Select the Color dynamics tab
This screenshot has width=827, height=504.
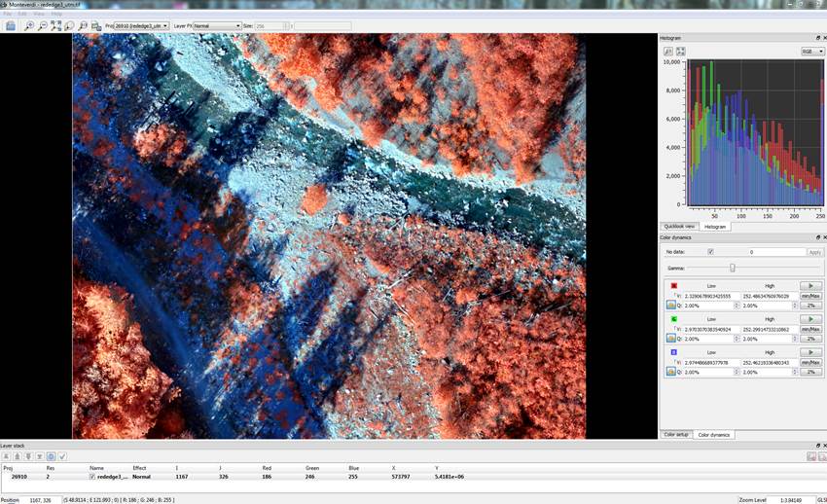click(713, 435)
